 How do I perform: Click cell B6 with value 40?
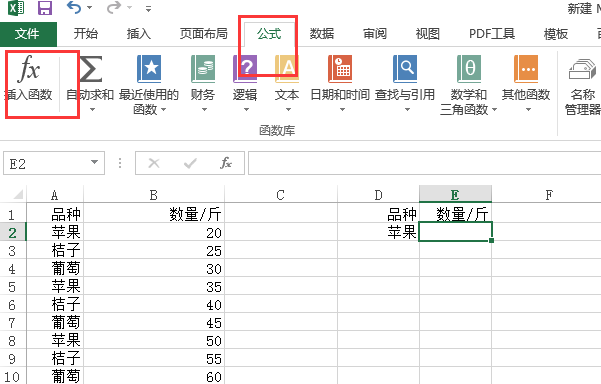(154, 304)
